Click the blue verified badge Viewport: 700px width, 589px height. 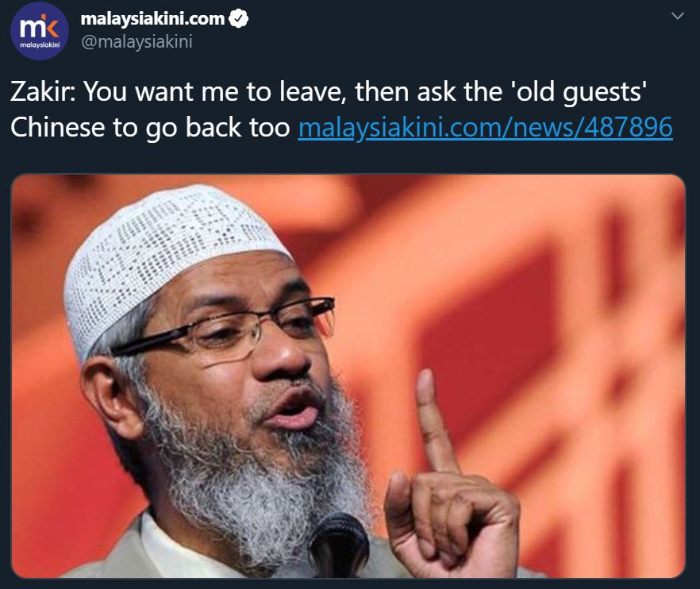(x=238, y=19)
